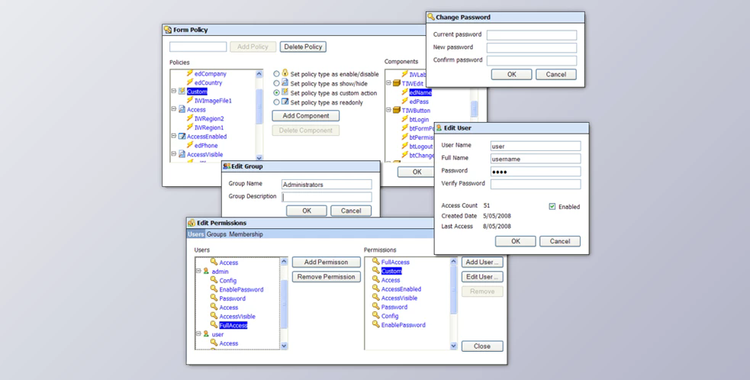Toggle the Enabled checkbox in Edit User
The width and height of the screenshot is (750, 380).
552,206
